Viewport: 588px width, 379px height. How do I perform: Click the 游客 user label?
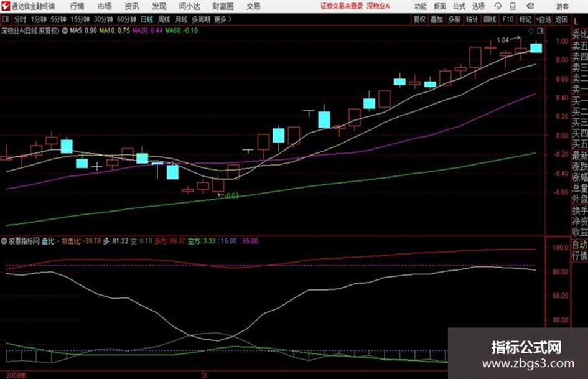[562, 7]
